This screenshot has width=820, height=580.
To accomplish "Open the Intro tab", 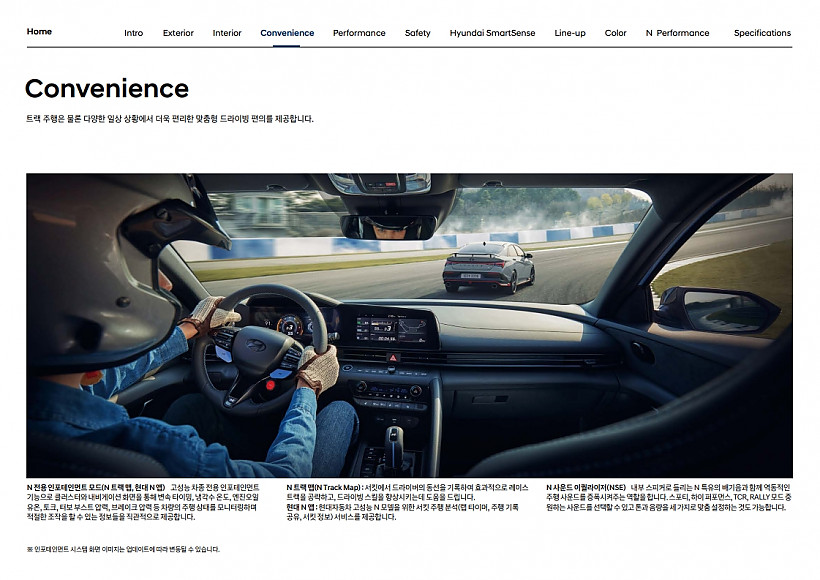I will point(133,33).
